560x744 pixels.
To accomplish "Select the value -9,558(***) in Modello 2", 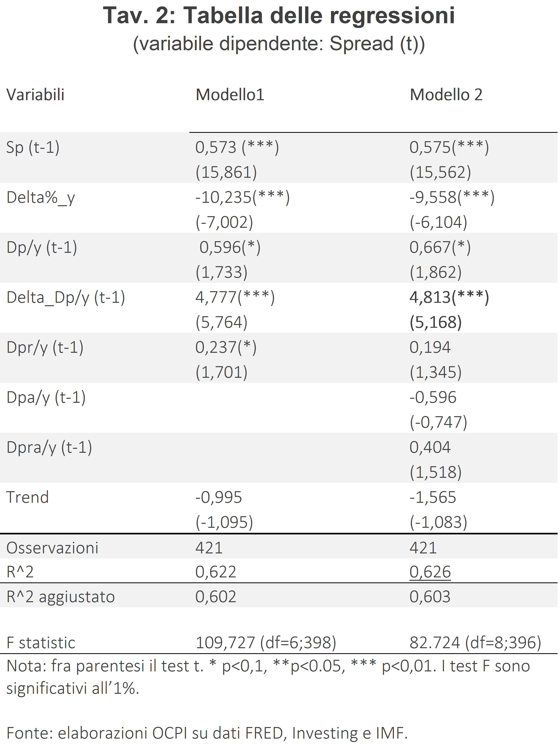I will pos(452,197).
